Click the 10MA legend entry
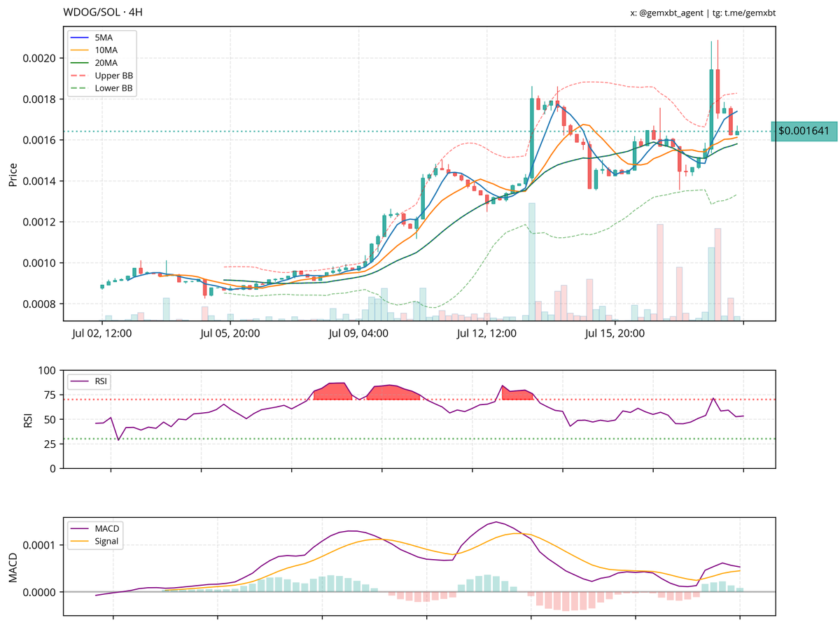The image size is (840, 627). pos(95,50)
